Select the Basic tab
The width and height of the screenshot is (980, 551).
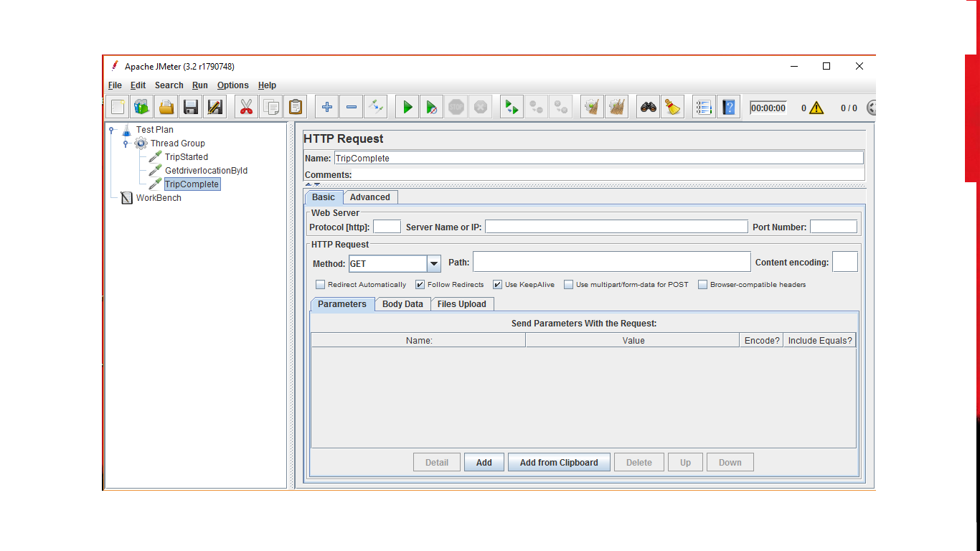coord(324,197)
